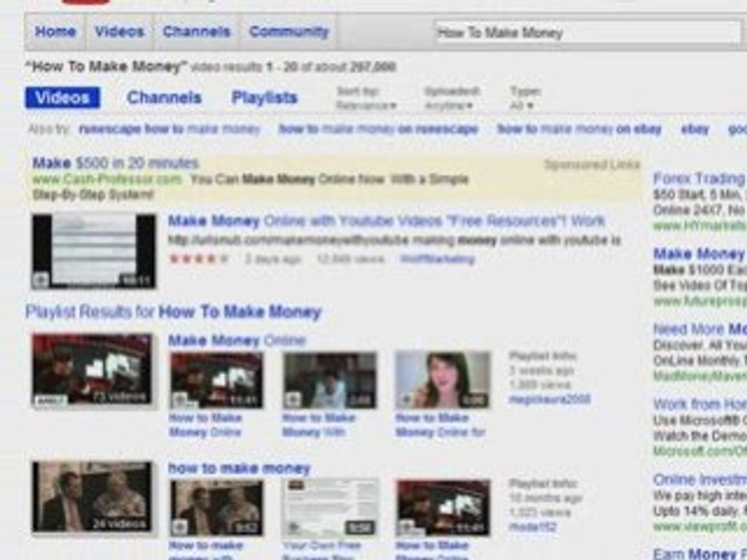Click add icon on second how to make money playlist video
This screenshot has width=747, height=560.
(292, 527)
